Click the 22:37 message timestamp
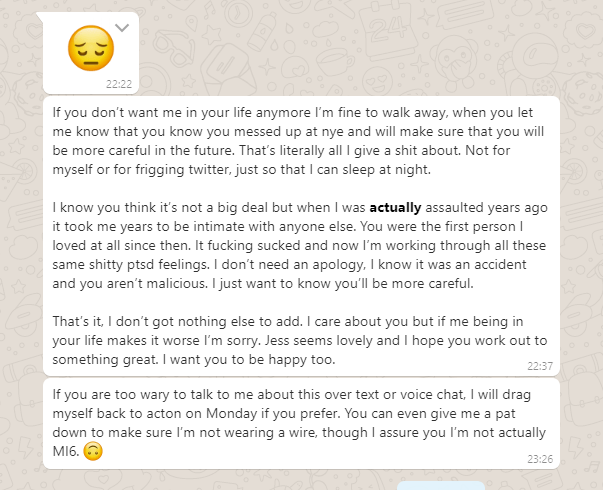Image resolution: width=603 pixels, height=490 pixels. pyautogui.click(x=540, y=366)
